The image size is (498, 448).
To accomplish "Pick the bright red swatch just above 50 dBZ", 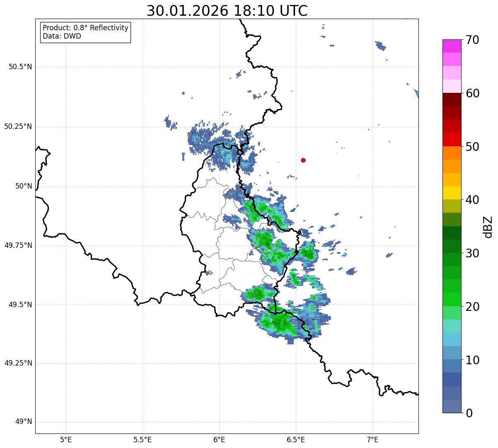I will pos(452,139).
